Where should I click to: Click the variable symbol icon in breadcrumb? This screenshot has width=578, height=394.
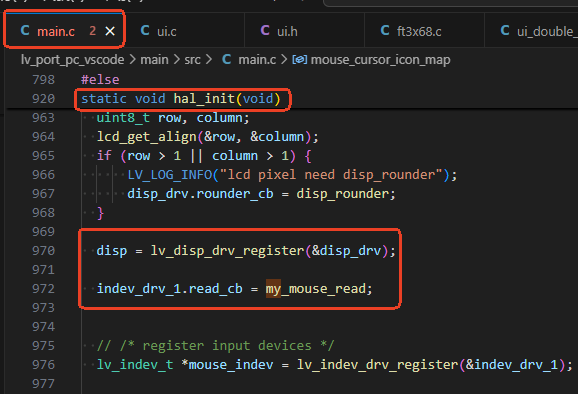(300, 59)
